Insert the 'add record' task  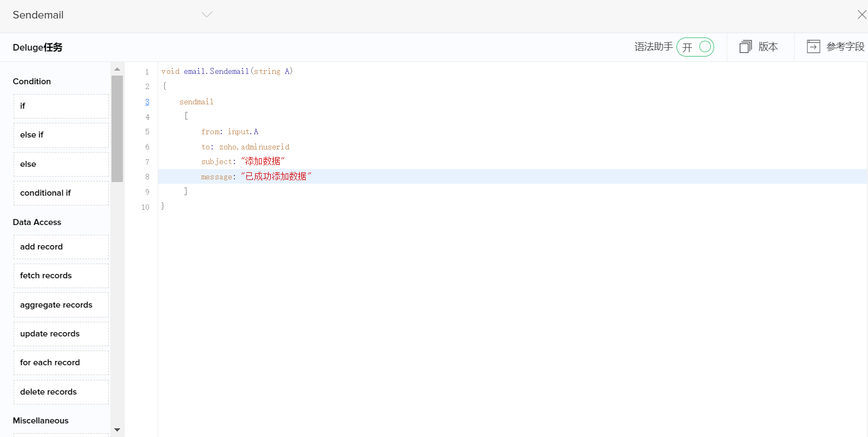point(61,247)
